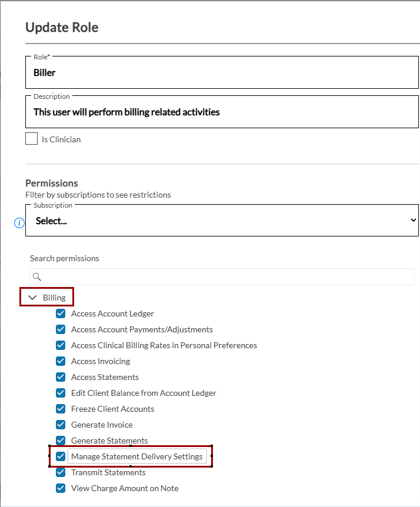Image resolution: width=420 pixels, height=507 pixels.
Task: Click the search magnifier icon
Action: pyautogui.click(x=37, y=276)
